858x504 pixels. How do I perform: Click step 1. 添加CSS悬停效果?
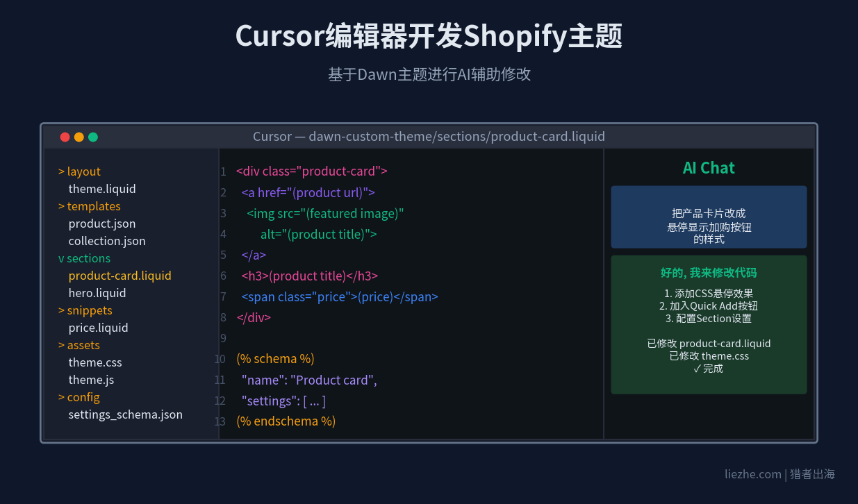point(709,294)
